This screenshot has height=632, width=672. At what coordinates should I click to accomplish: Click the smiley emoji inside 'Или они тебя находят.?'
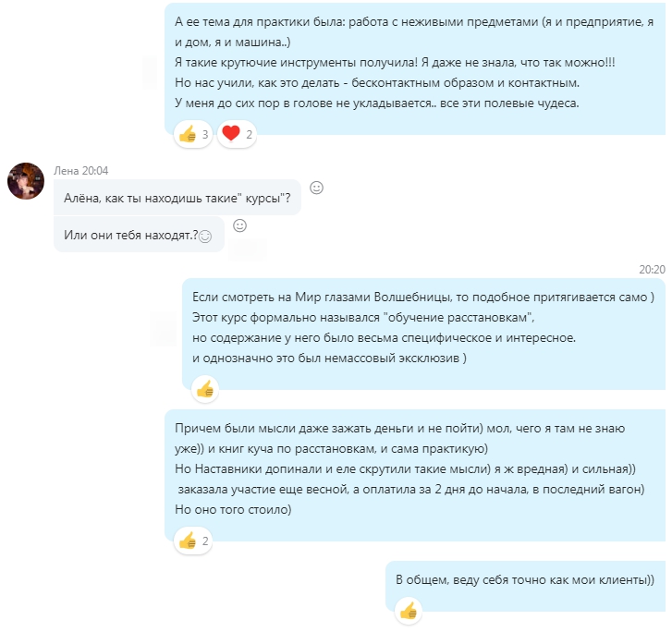(x=205, y=237)
